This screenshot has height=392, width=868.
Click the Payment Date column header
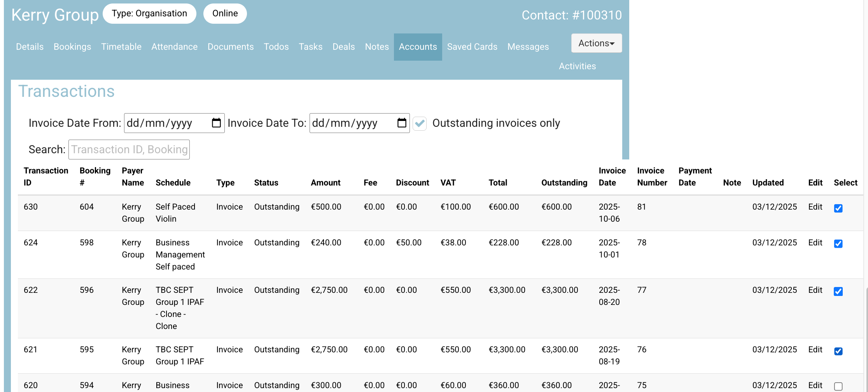[695, 177]
